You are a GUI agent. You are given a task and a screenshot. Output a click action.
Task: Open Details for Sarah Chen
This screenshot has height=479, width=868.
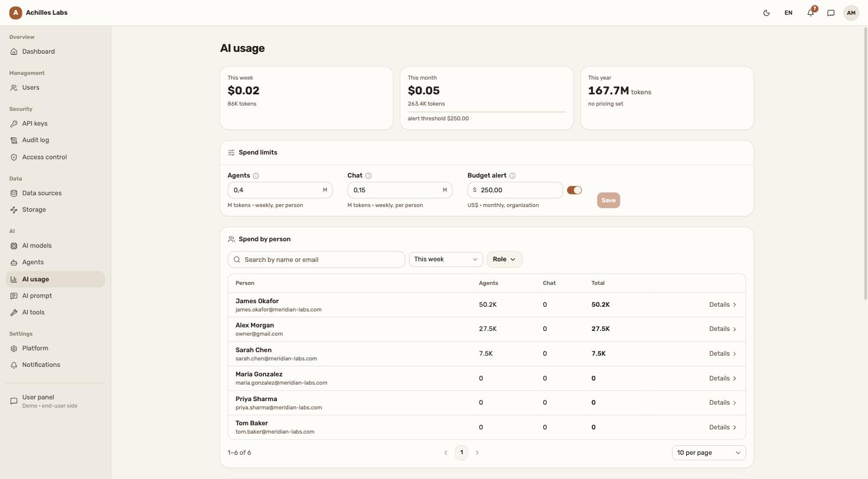(x=723, y=354)
